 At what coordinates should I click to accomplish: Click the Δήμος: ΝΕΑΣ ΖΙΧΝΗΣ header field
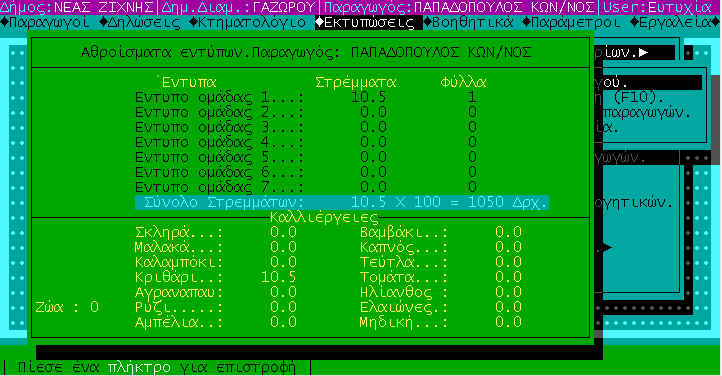(76, 7)
